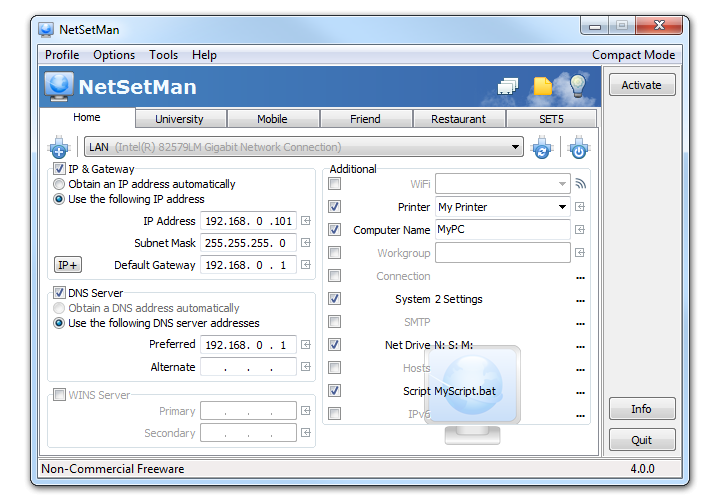The image size is (720, 500).
Task: Get current IP Address with arrow icon
Action: click(x=306, y=221)
